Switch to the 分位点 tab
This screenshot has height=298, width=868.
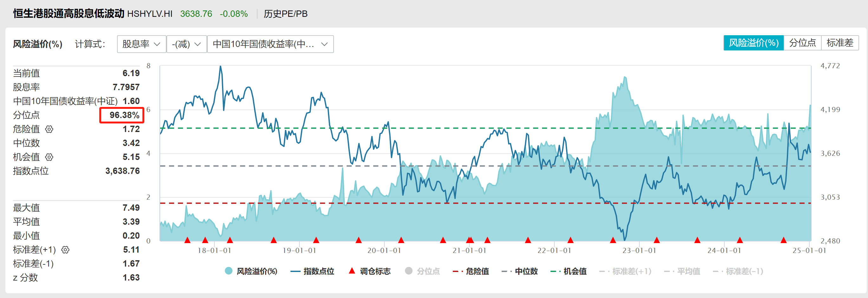802,43
